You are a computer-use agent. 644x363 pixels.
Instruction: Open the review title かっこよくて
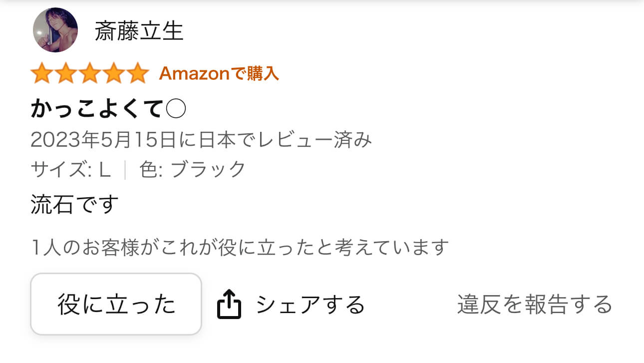pyautogui.click(x=97, y=108)
